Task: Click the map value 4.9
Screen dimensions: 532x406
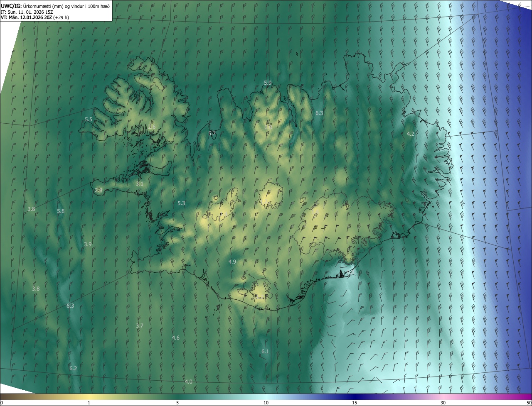Action: pos(232,262)
